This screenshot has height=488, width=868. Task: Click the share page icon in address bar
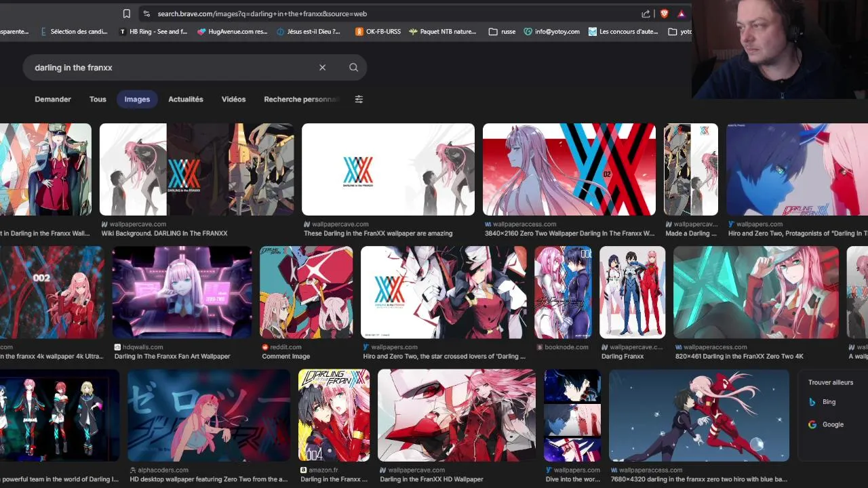(x=646, y=14)
